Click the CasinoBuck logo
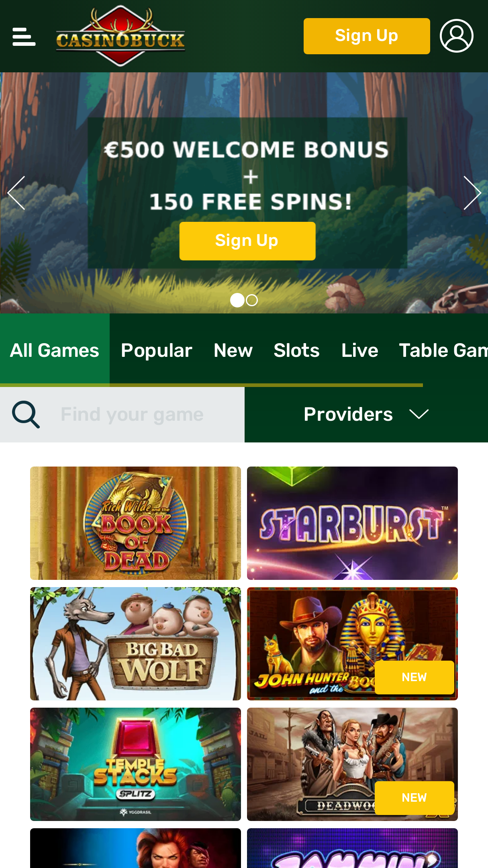Screen dimensions: 488x868 pyautogui.click(x=120, y=36)
